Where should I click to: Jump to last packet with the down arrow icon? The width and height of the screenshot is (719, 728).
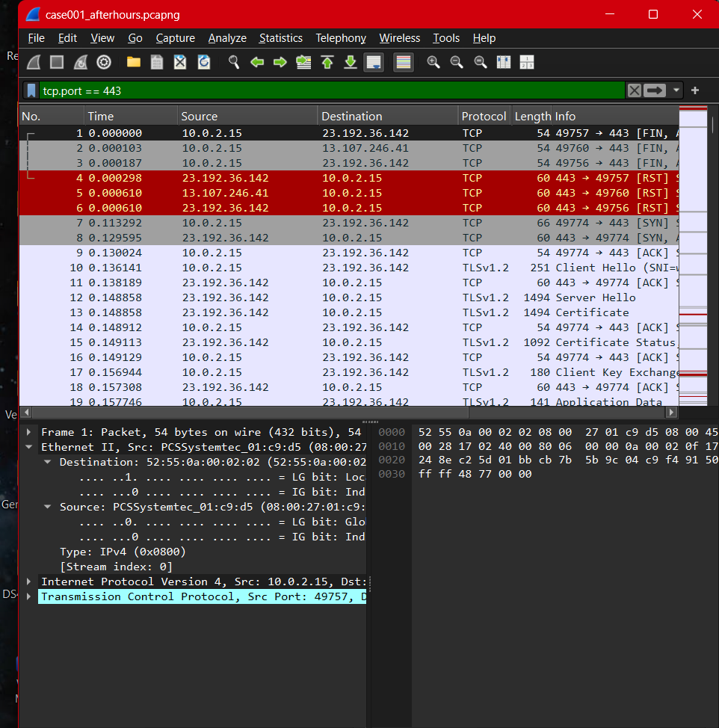[x=350, y=62]
